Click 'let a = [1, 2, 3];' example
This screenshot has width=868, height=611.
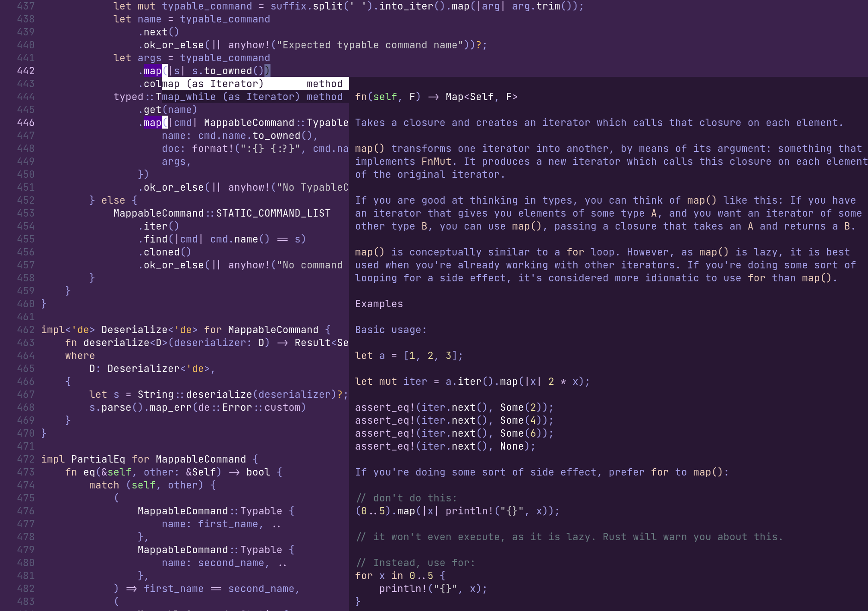coord(409,356)
